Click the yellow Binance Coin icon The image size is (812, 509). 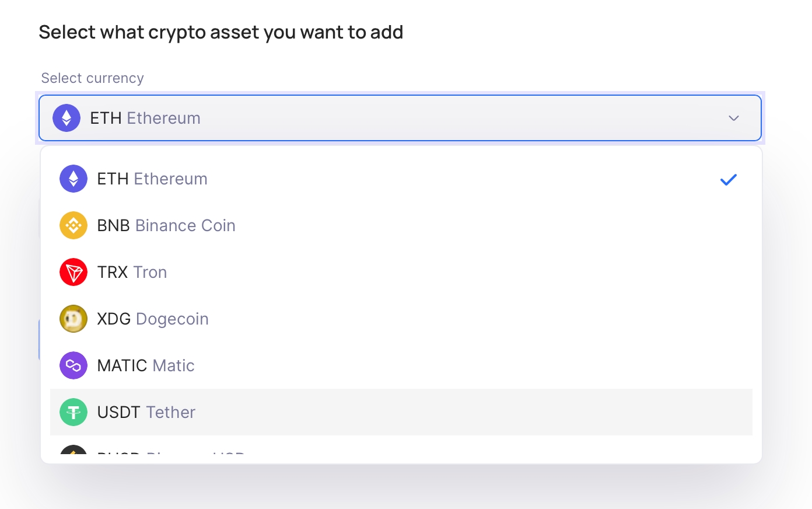click(73, 225)
